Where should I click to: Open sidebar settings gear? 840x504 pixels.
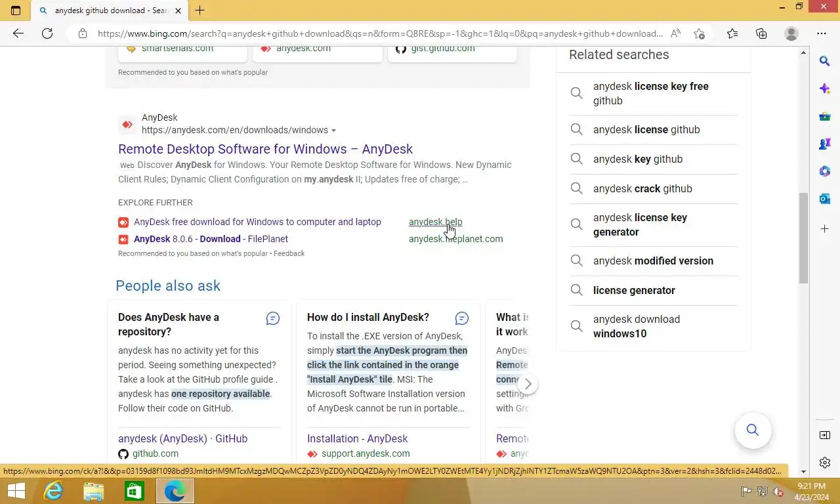(825, 463)
